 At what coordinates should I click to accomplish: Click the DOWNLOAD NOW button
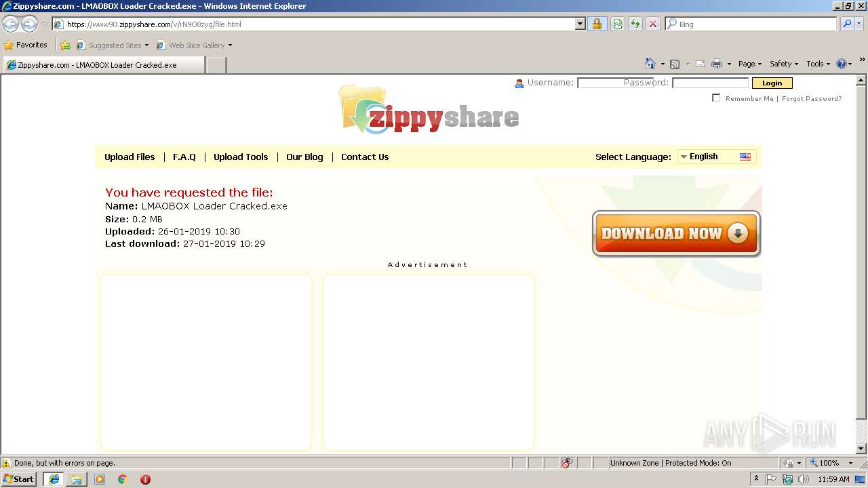(x=676, y=234)
